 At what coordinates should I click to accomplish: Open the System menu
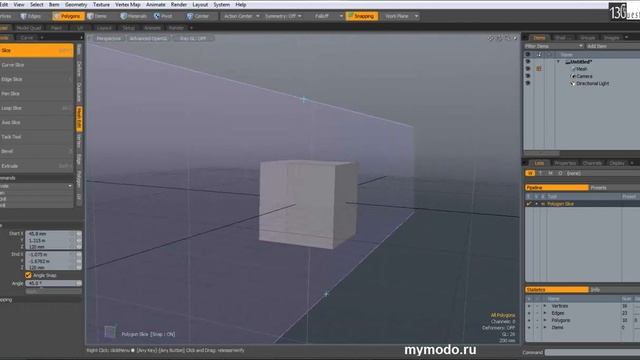(222, 4)
